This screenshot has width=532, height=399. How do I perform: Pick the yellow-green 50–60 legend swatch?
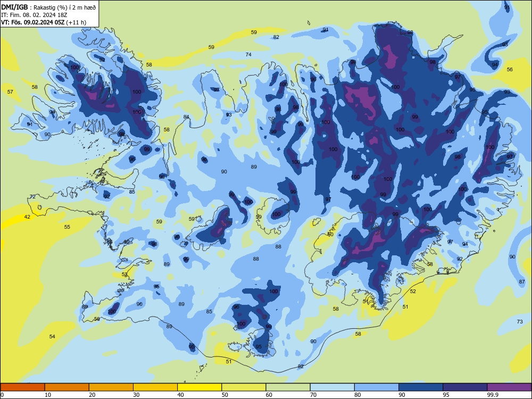click(x=244, y=387)
